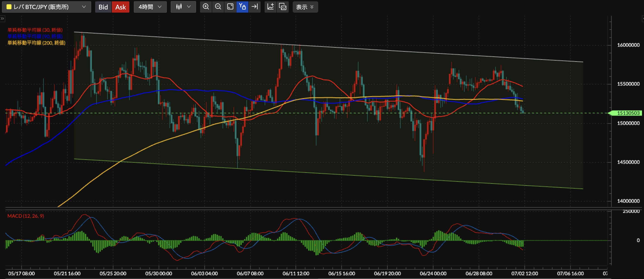Click the MACD pane 0 axis label

coord(638,240)
